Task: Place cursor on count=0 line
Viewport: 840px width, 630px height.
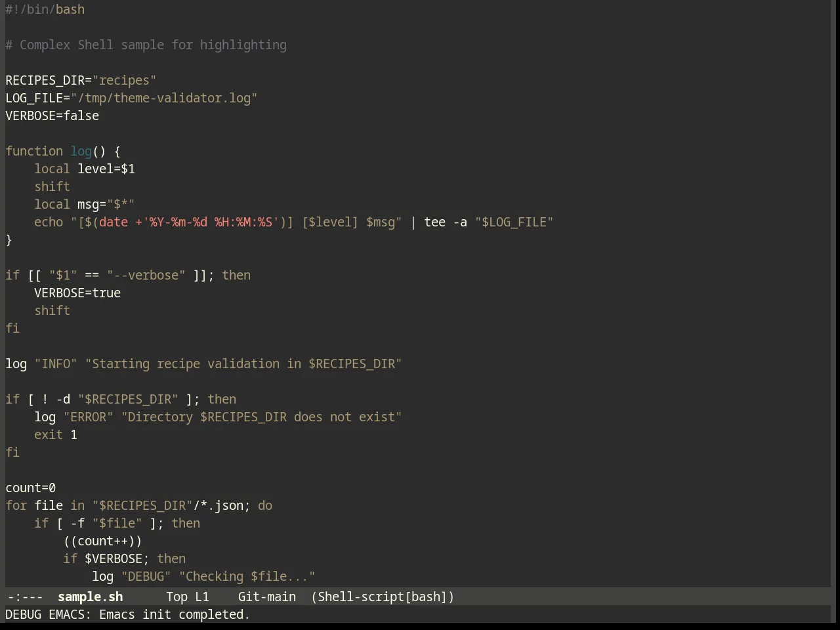Action: point(31,488)
